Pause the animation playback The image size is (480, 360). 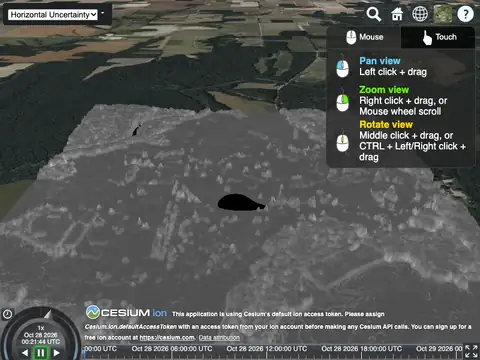(x=41, y=353)
